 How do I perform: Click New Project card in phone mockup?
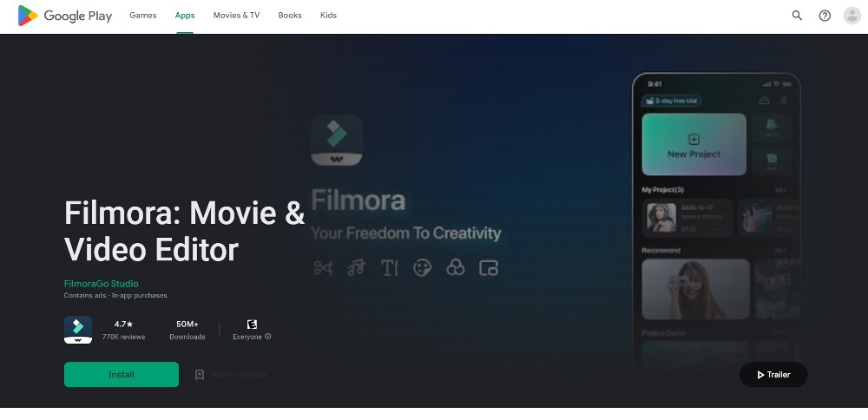pyautogui.click(x=694, y=144)
